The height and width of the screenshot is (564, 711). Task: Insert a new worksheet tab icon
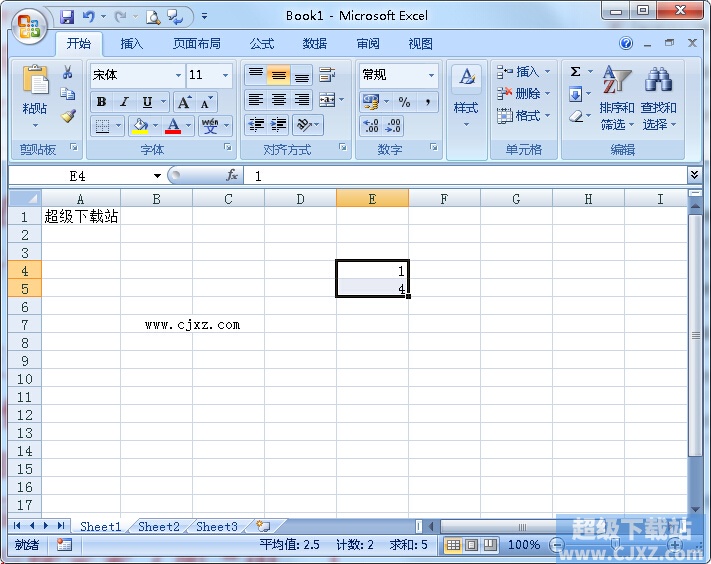coord(263,526)
